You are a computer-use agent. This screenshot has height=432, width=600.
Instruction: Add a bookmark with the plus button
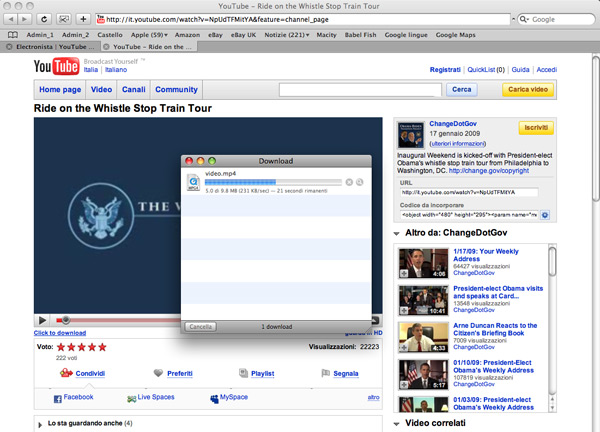click(83, 19)
